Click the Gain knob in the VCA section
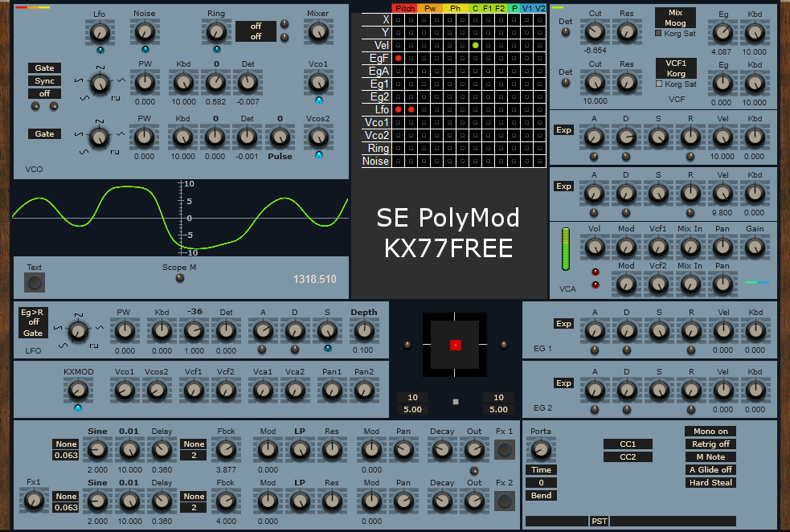Viewport: 790px width, 532px height. coord(754,249)
